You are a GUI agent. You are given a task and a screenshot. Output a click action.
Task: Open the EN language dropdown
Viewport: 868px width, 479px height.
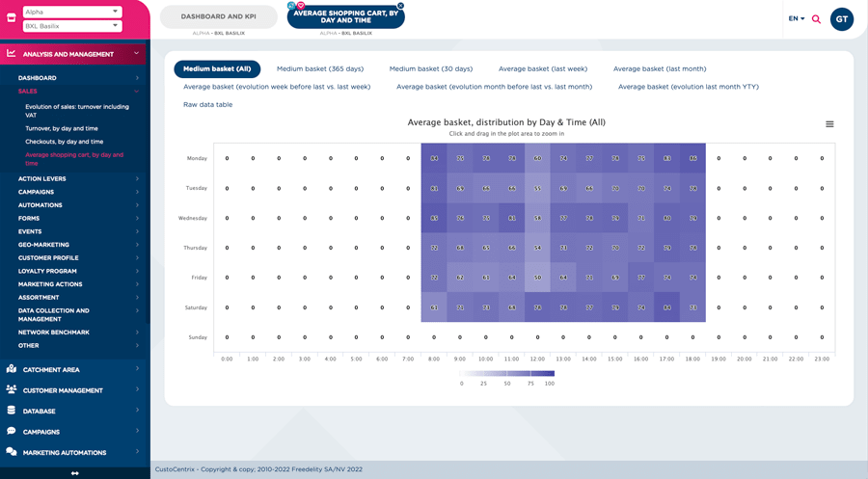tap(797, 19)
